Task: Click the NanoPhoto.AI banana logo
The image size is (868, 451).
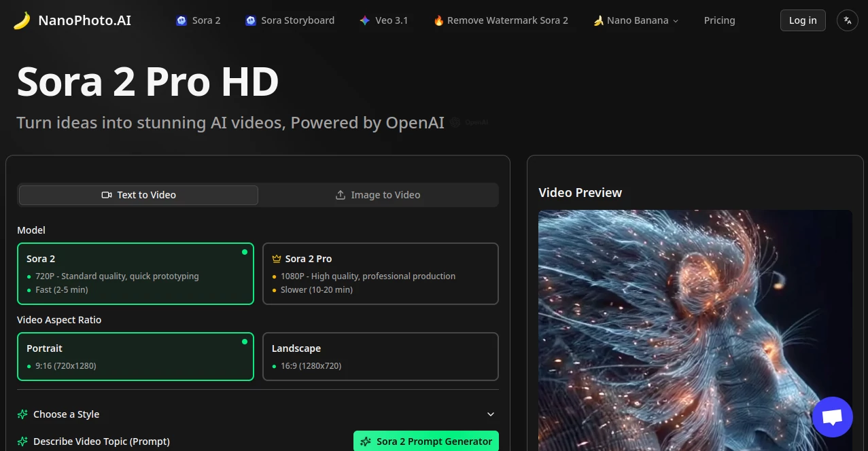Action: [20, 20]
